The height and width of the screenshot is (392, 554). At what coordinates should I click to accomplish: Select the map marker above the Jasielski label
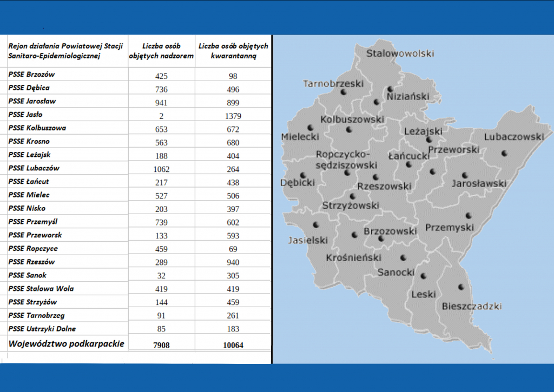point(315,224)
